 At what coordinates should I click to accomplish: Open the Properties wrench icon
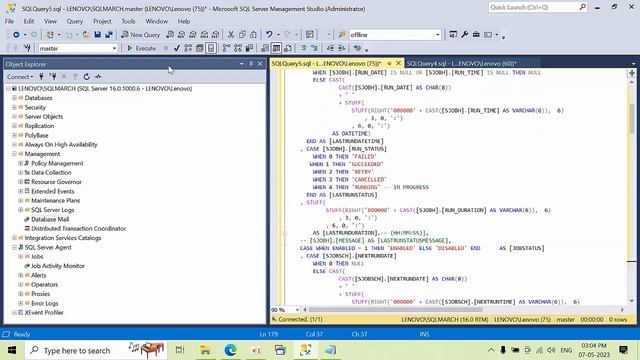[x=464, y=35]
